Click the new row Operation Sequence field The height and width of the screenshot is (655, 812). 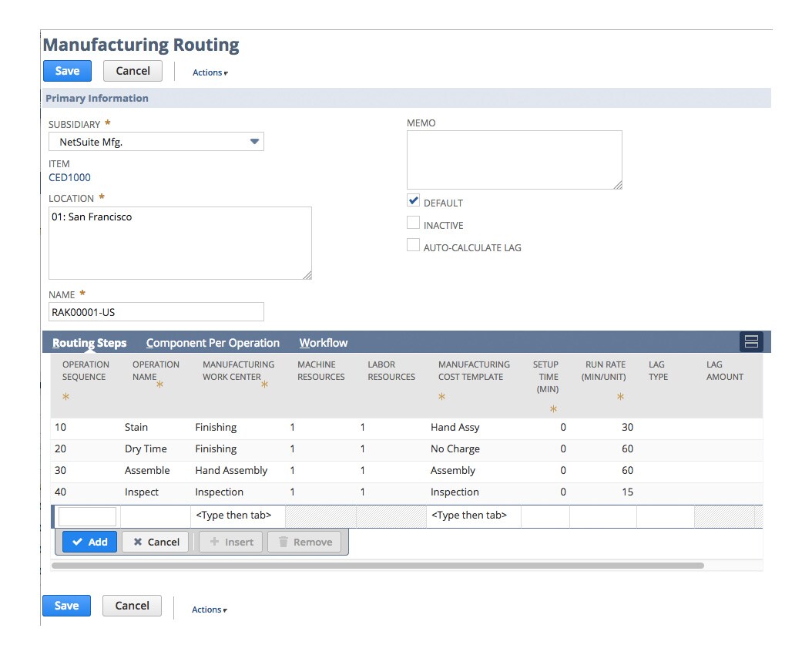[x=87, y=516]
